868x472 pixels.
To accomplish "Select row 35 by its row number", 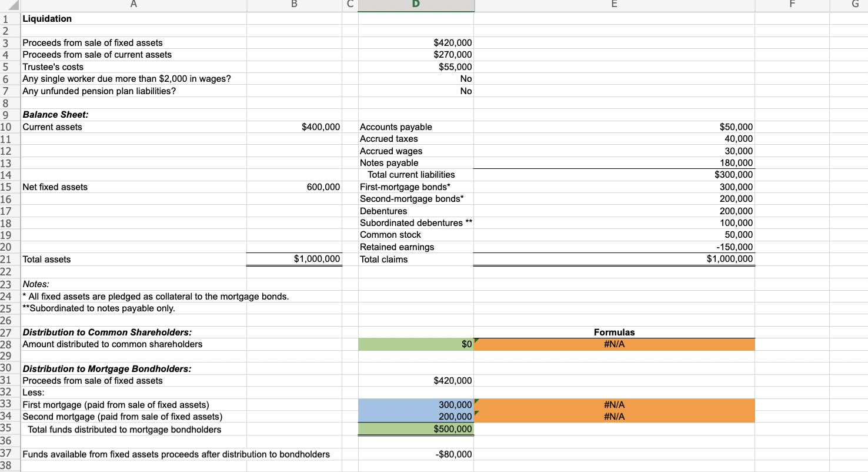I will pyautogui.click(x=9, y=428).
